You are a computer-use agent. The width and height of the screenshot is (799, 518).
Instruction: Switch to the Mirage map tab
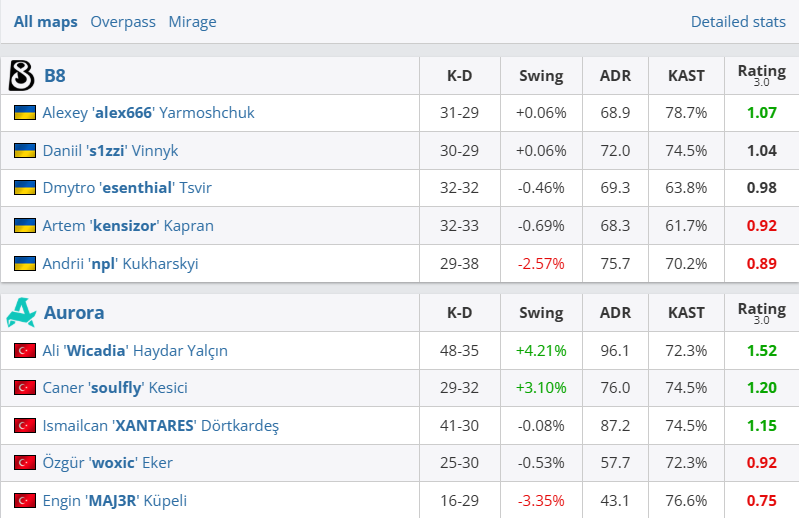(x=192, y=21)
